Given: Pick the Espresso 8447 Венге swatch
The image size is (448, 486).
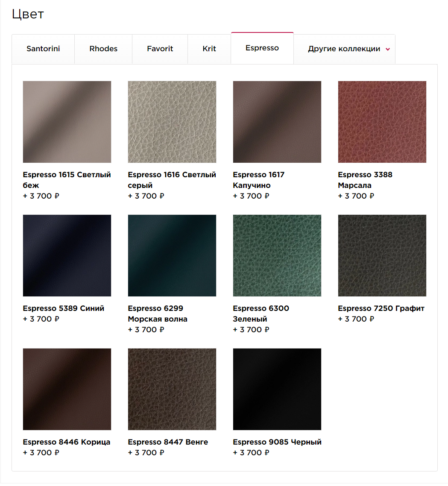Looking at the screenshot, I should pyautogui.click(x=172, y=389).
